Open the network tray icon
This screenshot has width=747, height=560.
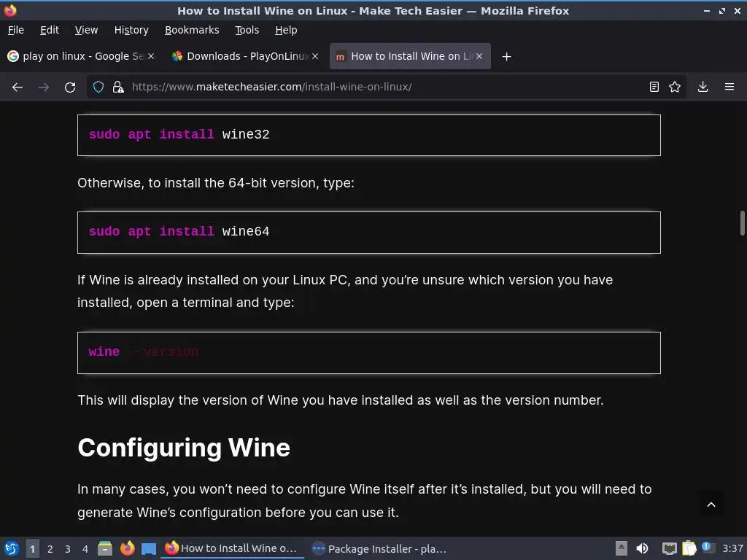click(670, 548)
